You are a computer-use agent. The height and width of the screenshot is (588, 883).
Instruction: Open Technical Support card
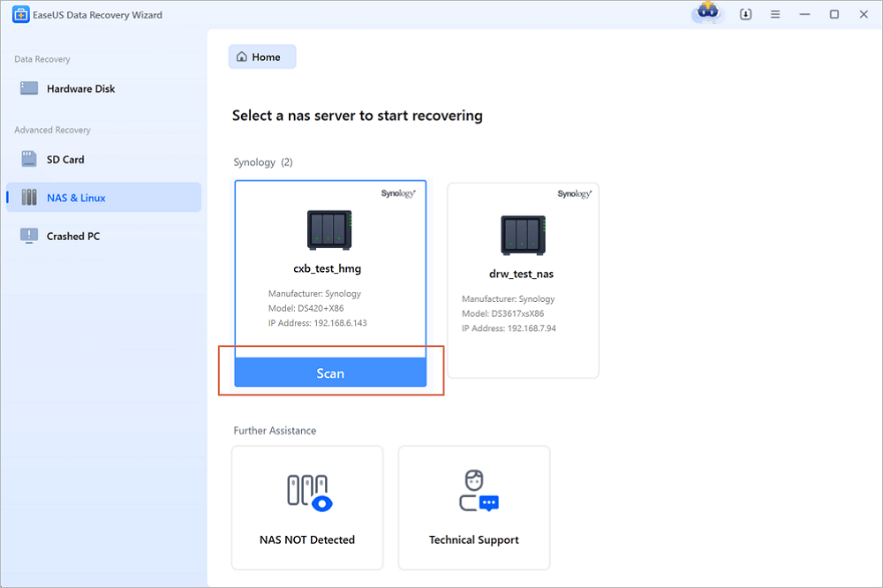(x=474, y=508)
